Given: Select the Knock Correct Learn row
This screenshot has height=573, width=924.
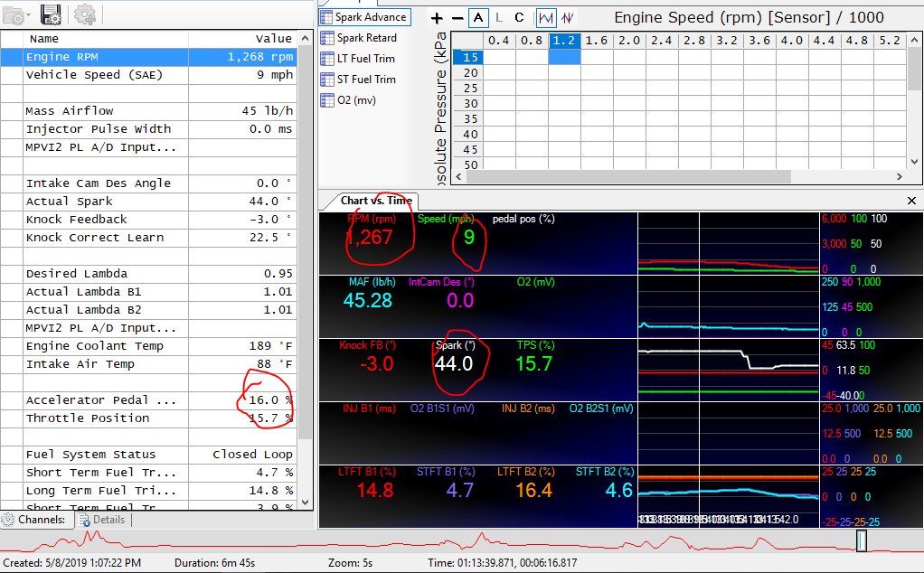Looking at the screenshot, I should (x=148, y=238).
